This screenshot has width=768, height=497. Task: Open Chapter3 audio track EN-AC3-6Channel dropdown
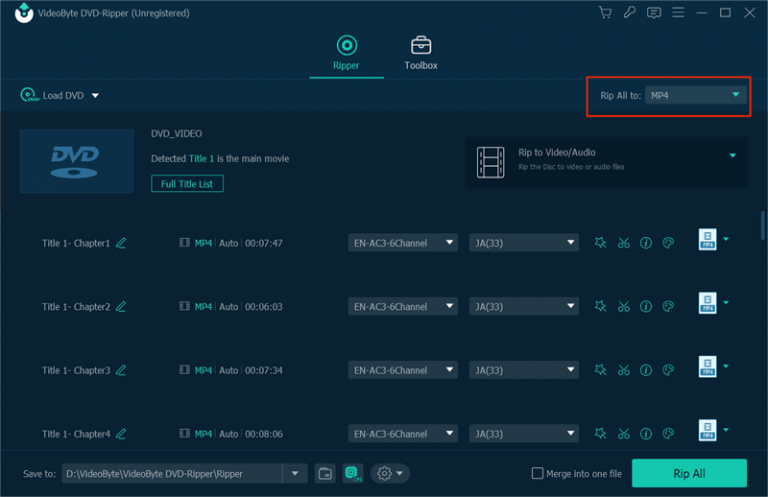coord(403,370)
